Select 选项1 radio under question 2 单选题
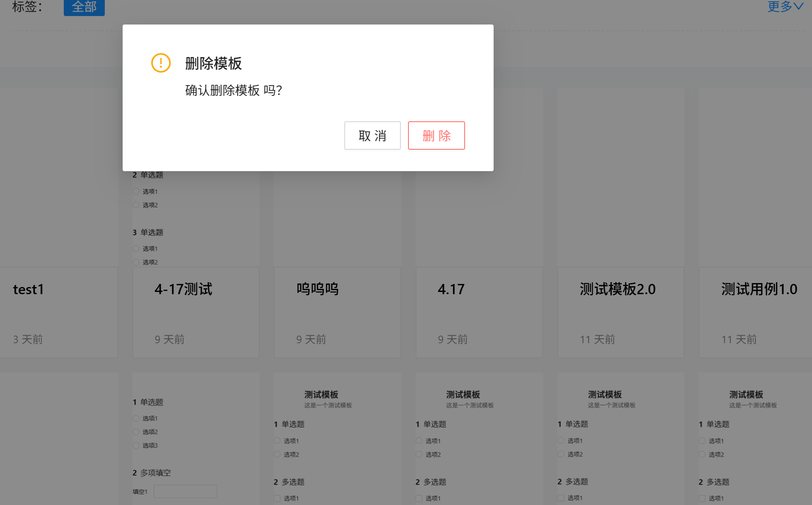The image size is (812, 505). pyautogui.click(x=136, y=191)
